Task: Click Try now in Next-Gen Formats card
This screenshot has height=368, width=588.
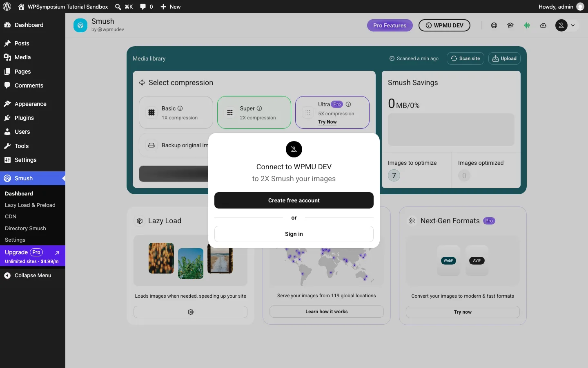Action: pos(463,312)
